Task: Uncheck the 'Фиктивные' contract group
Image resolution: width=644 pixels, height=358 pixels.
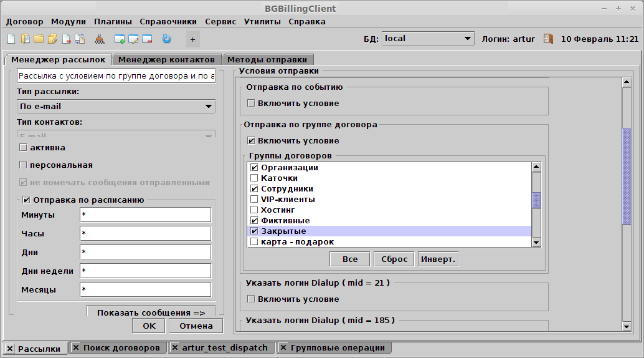Action: (x=254, y=221)
